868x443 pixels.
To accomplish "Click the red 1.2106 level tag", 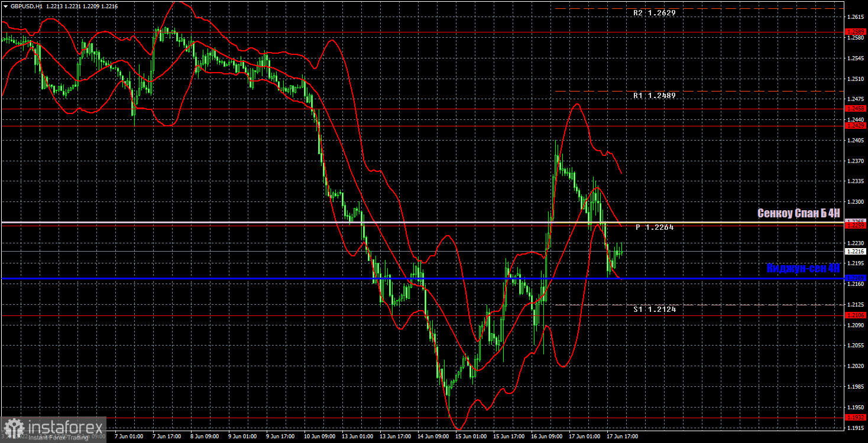I will 856,315.
